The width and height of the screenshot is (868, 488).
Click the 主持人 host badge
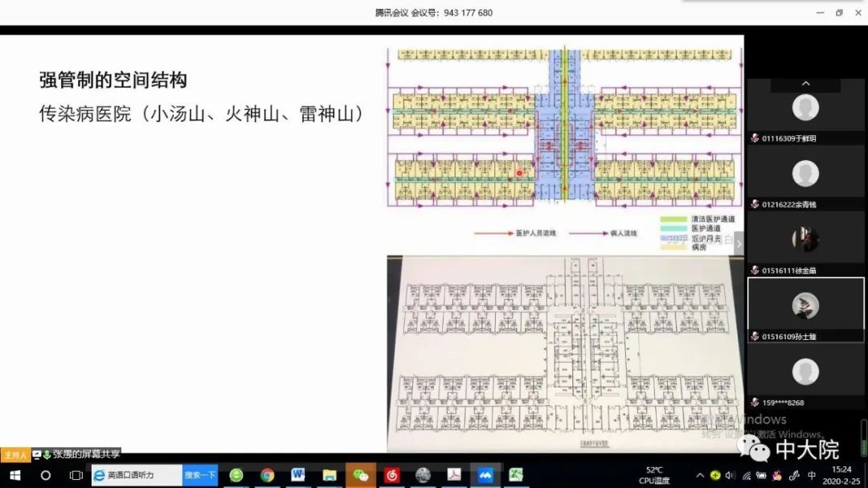(x=15, y=455)
